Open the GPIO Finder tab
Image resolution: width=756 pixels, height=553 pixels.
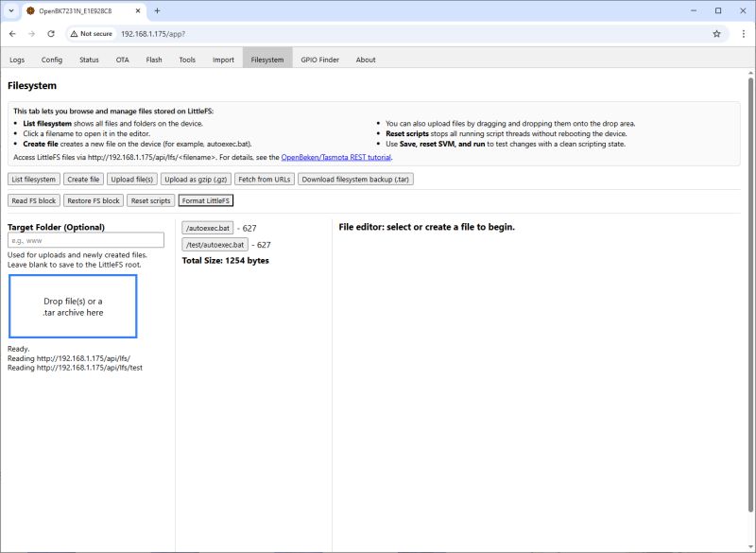(322, 59)
